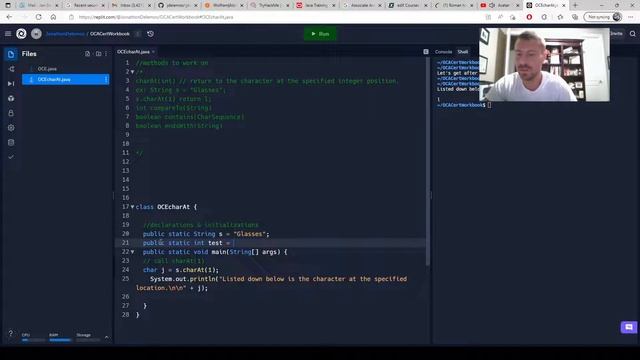Open the browser home page
640x360 pixels.
(53, 17)
